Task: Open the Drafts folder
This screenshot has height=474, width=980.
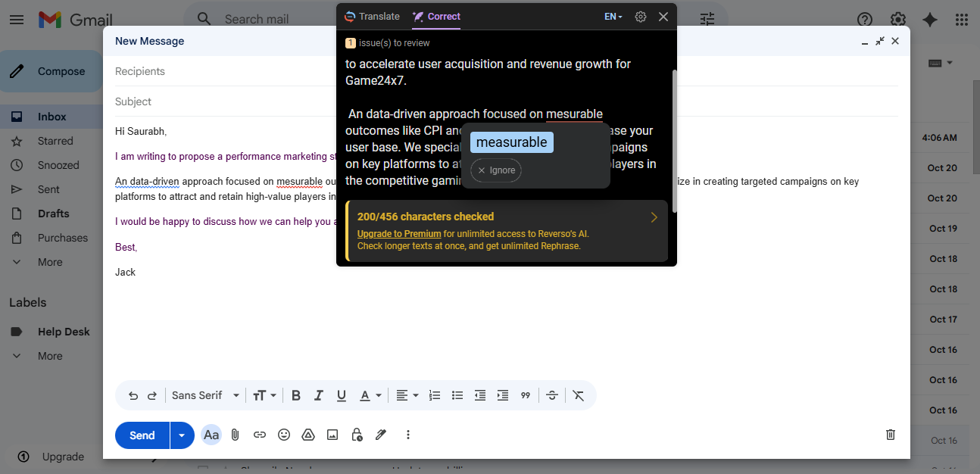Action: (53, 214)
